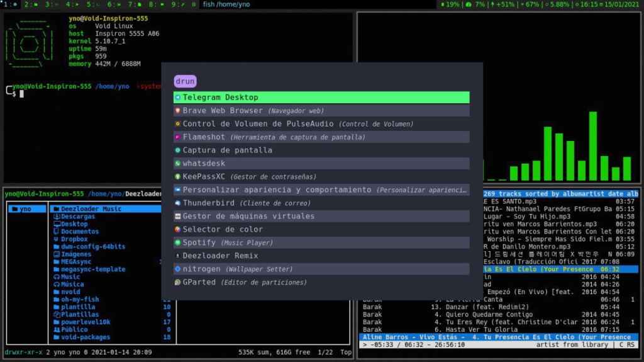644x362 pixels.
Task: Click the Descargas folder icon in file manager
Action: tap(57, 217)
